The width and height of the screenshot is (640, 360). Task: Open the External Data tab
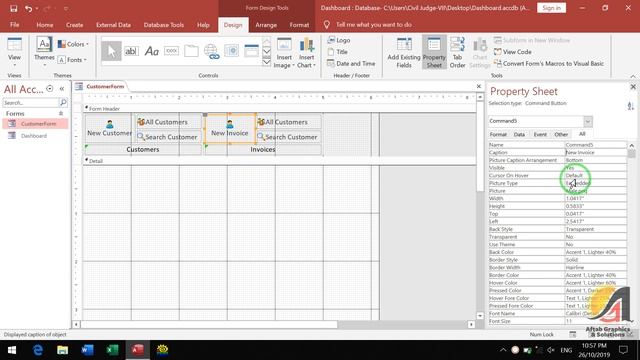113,25
